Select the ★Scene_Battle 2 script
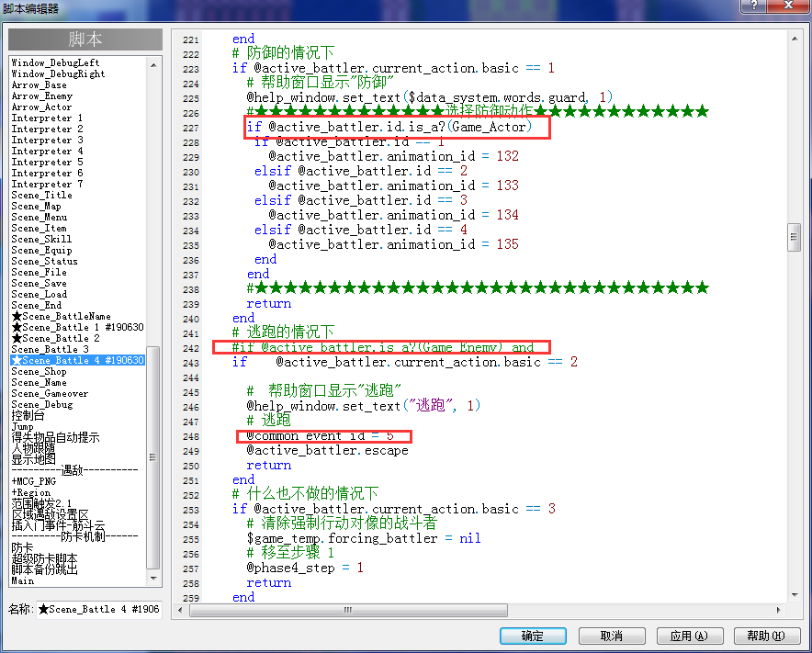Image resolution: width=812 pixels, height=653 pixels. click(x=55, y=338)
